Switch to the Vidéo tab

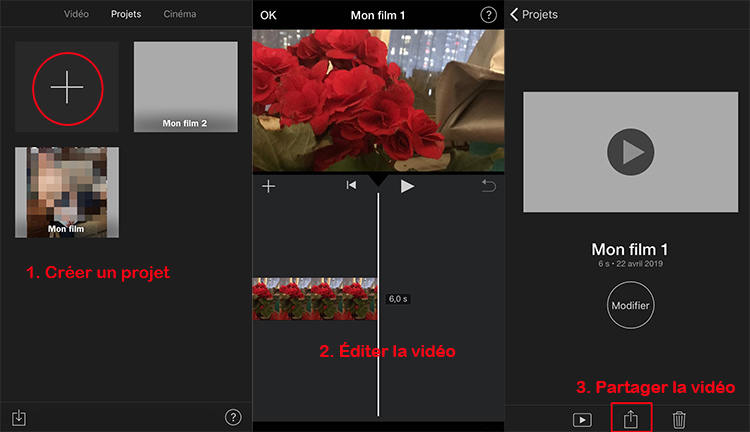[x=76, y=14]
